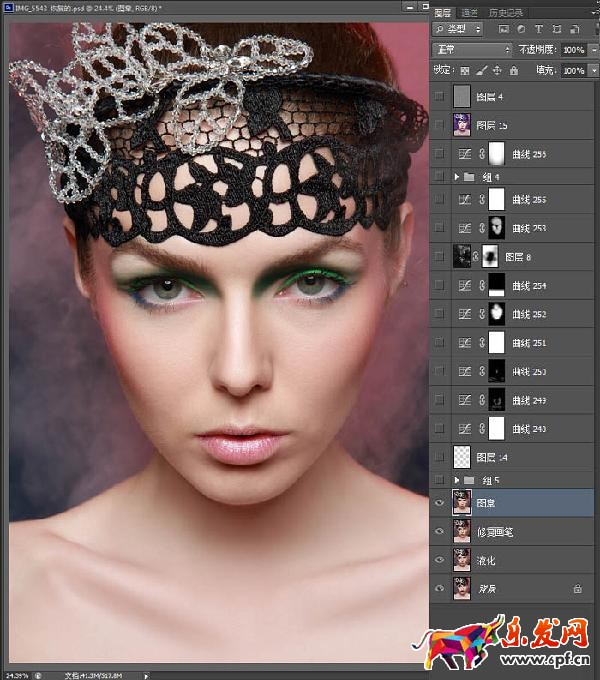
Task: Click the pixel layer filter icon
Action: tap(504, 30)
